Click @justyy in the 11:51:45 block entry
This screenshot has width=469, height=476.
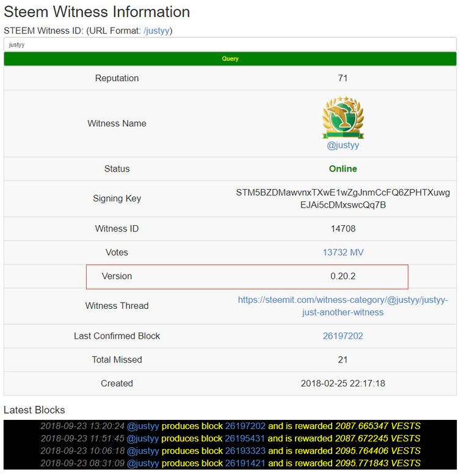(142, 439)
